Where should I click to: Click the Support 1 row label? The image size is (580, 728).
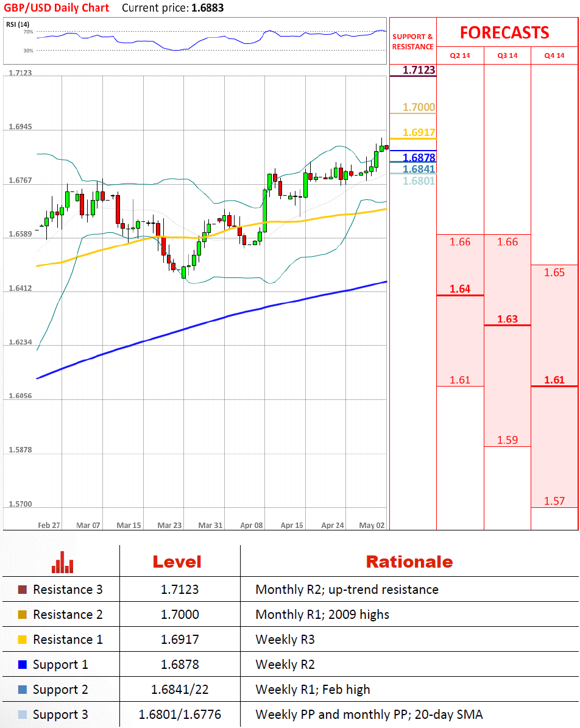pos(60,665)
